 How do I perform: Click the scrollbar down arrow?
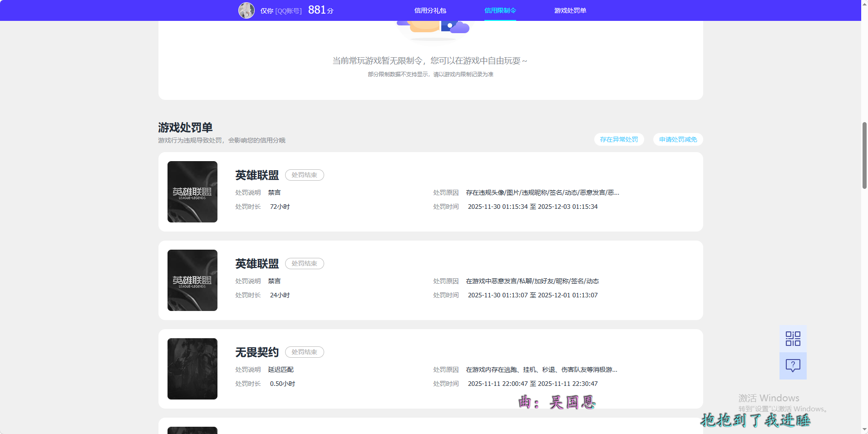[864, 429]
